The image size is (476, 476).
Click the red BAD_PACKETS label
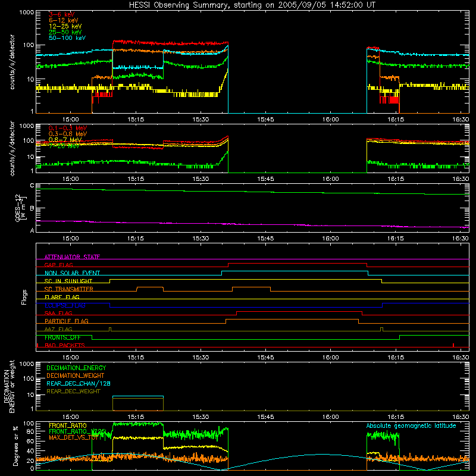(x=65, y=345)
